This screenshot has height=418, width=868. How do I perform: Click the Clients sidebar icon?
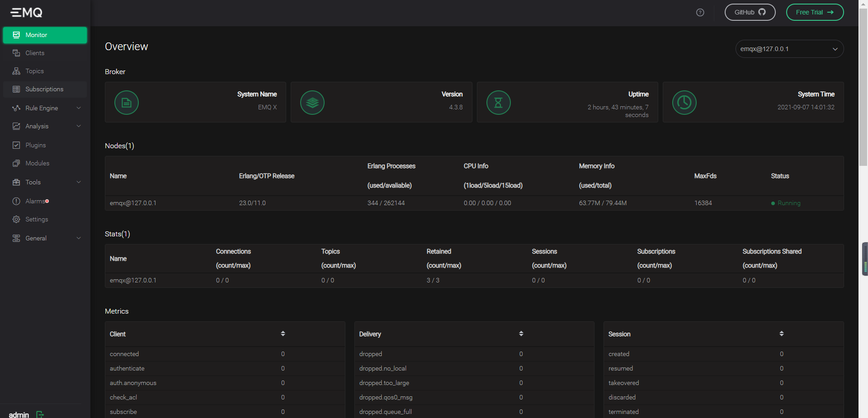coord(16,53)
